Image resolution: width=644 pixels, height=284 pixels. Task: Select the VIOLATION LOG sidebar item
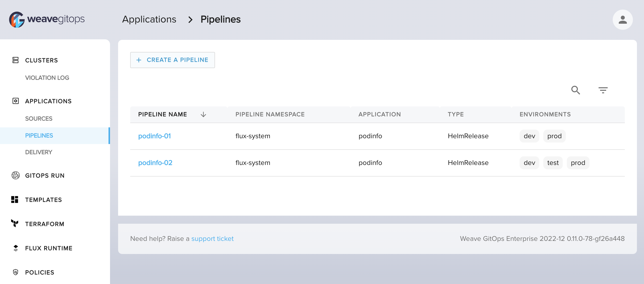coord(47,78)
